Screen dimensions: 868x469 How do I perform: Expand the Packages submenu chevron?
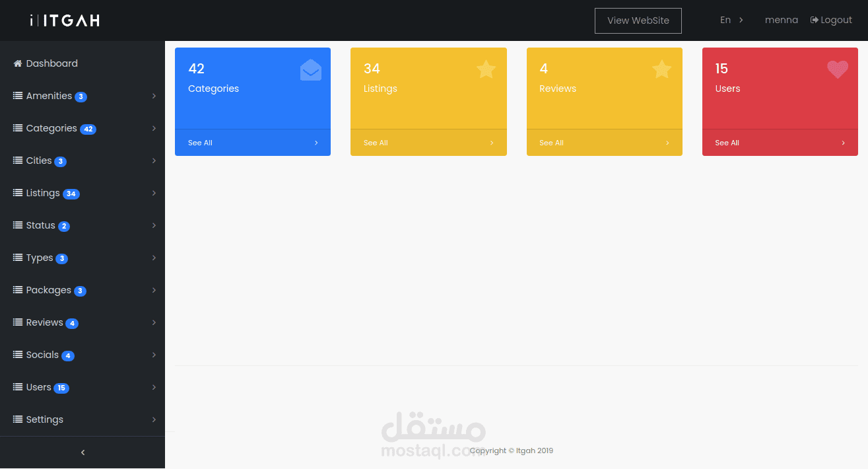[x=154, y=290]
